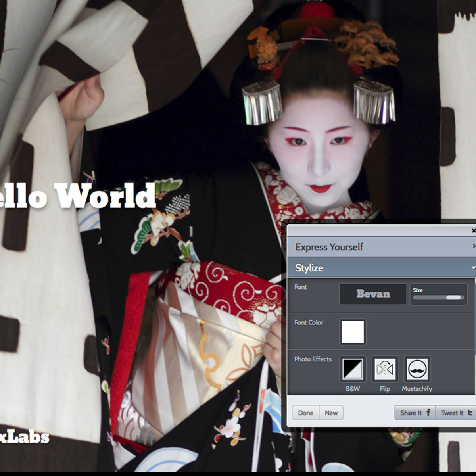Click the panel's top title bar

tap(377, 230)
